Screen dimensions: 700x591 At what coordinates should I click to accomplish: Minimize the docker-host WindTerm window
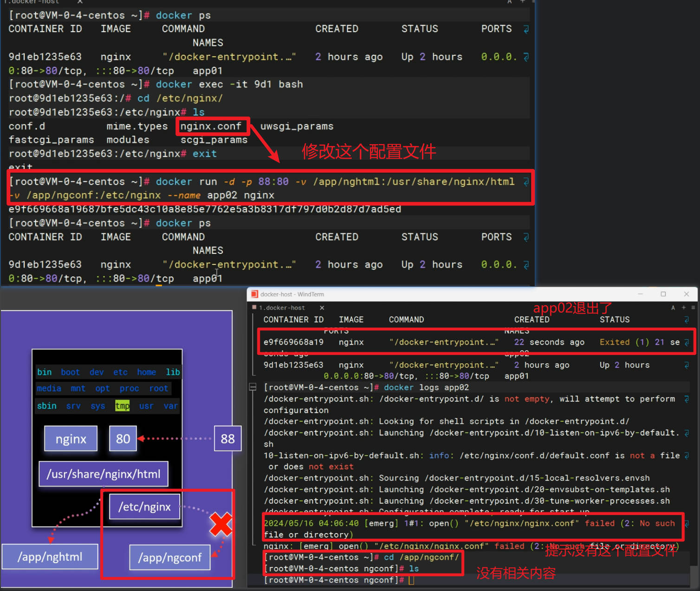(641, 294)
